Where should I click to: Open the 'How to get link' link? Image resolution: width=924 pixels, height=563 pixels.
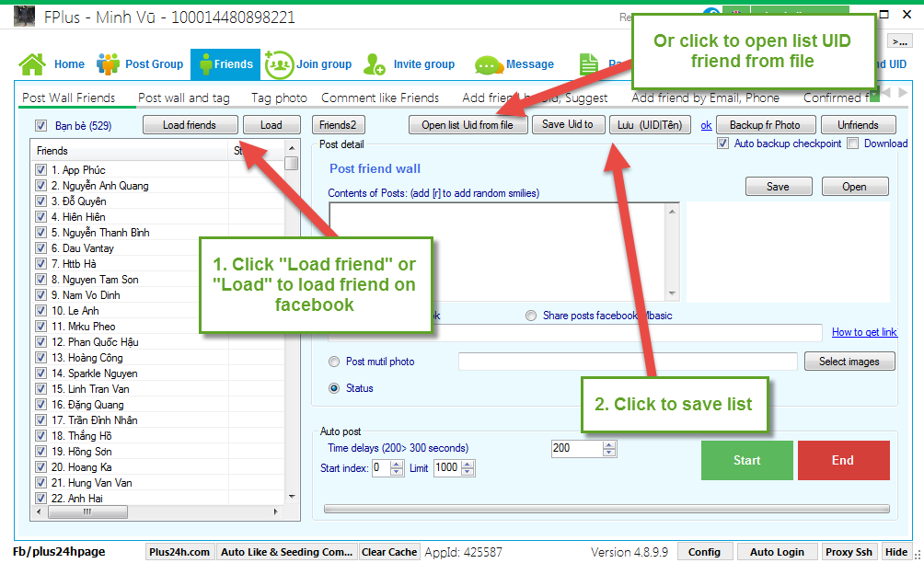click(x=864, y=332)
